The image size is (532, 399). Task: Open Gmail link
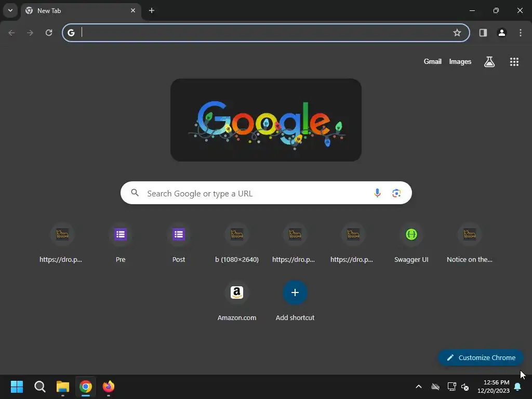tap(433, 61)
